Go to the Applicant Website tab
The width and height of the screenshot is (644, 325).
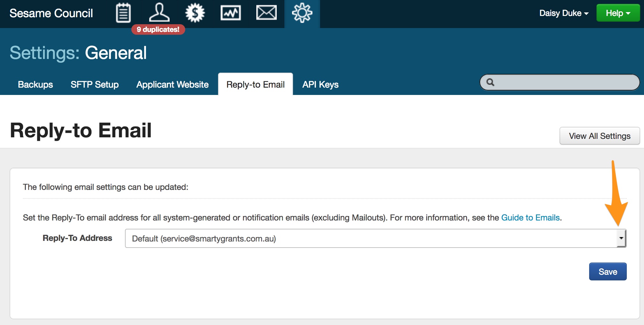(x=172, y=84)
